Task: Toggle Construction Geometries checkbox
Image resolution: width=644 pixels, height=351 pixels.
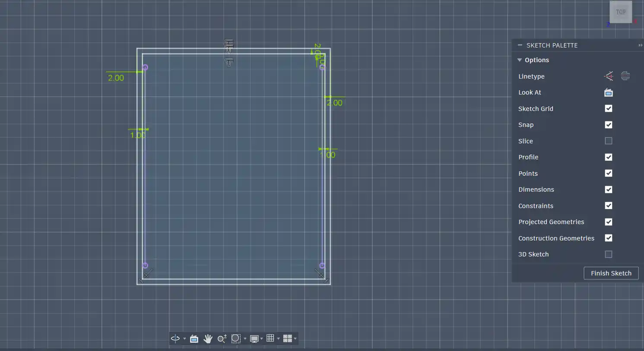Action: click(609, 238)
